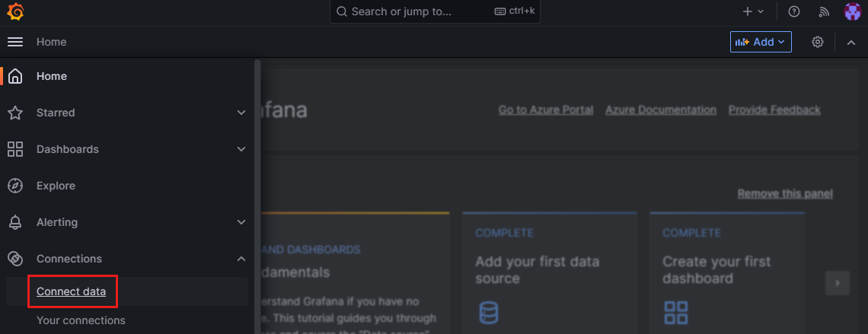The height and width of the screenshot is (334, 868).
Task: Focus the Search or jump to field
Action: (411, 11)
